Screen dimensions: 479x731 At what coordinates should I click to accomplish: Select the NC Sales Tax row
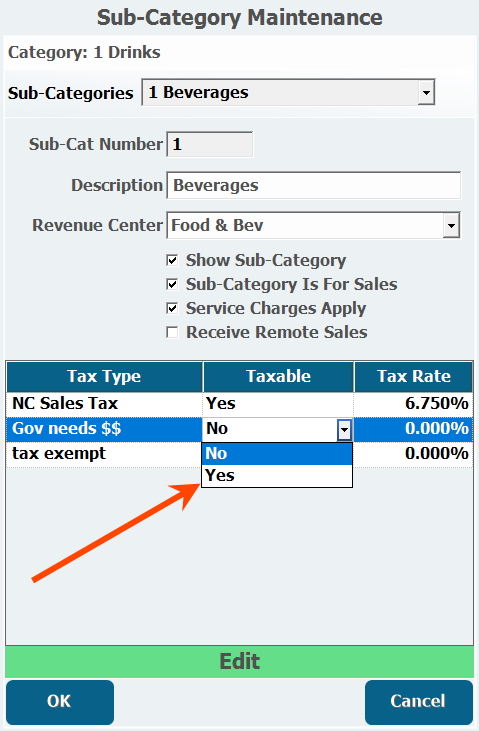[x=239, y=404]
